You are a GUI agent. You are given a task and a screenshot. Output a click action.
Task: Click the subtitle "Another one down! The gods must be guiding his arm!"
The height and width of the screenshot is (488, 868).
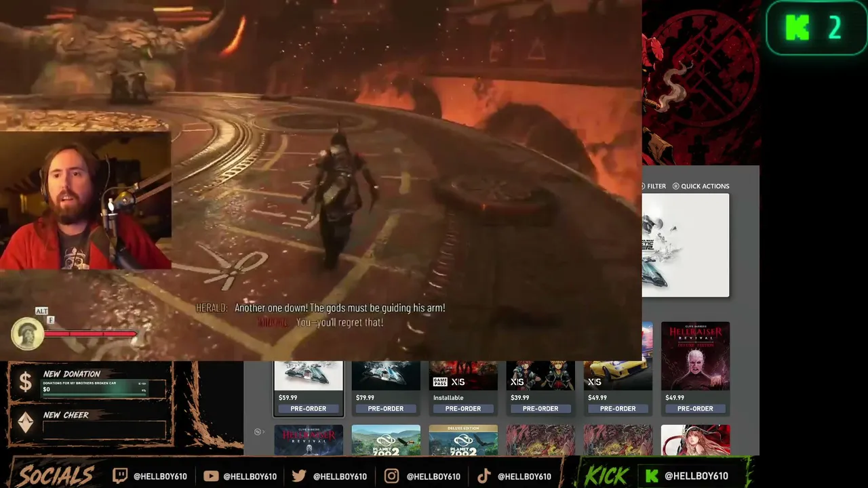pos(340,308)
